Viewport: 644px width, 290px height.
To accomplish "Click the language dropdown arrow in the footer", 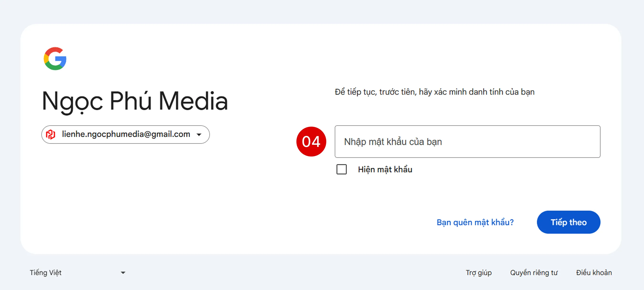I will [x=123, y=273].
